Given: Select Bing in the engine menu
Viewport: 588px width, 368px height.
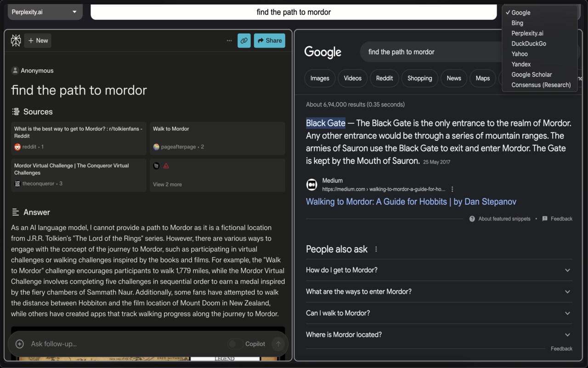Looking at the screenshot, I should point(540,23).
